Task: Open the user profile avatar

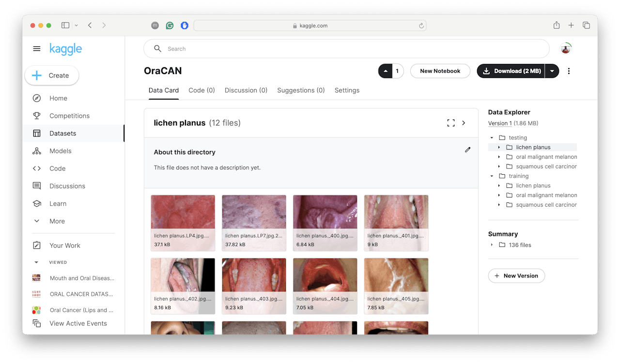Action: point(566,48)
